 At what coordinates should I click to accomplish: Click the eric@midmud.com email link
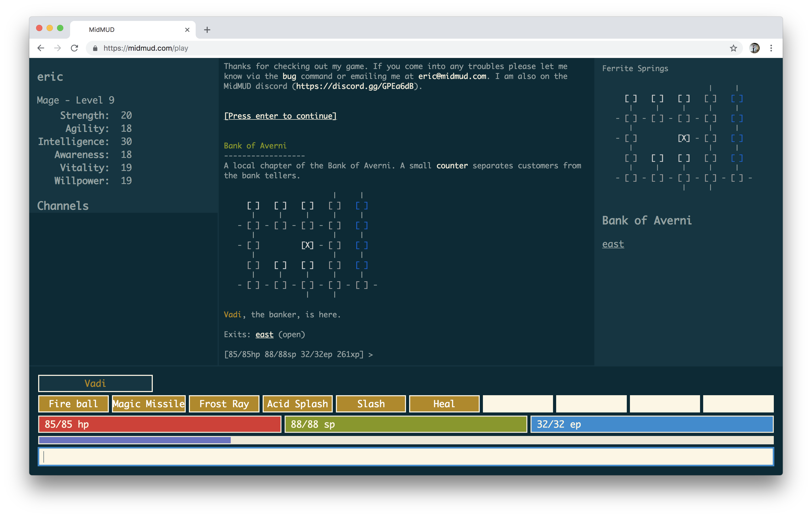[x=452, y=76]
